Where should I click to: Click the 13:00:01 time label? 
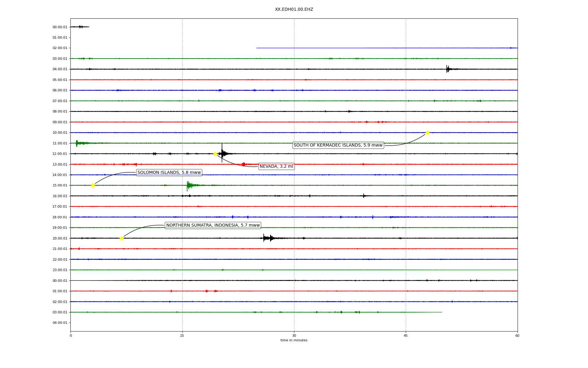click(60, 164)
